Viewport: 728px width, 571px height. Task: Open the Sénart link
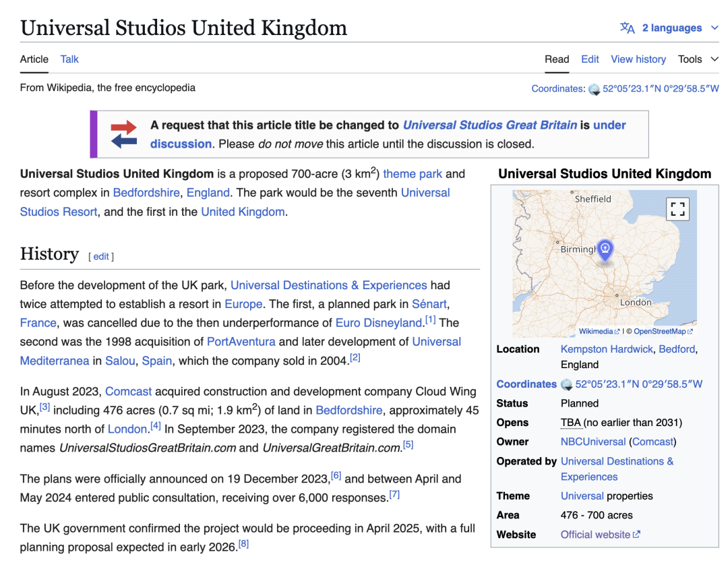429,304
